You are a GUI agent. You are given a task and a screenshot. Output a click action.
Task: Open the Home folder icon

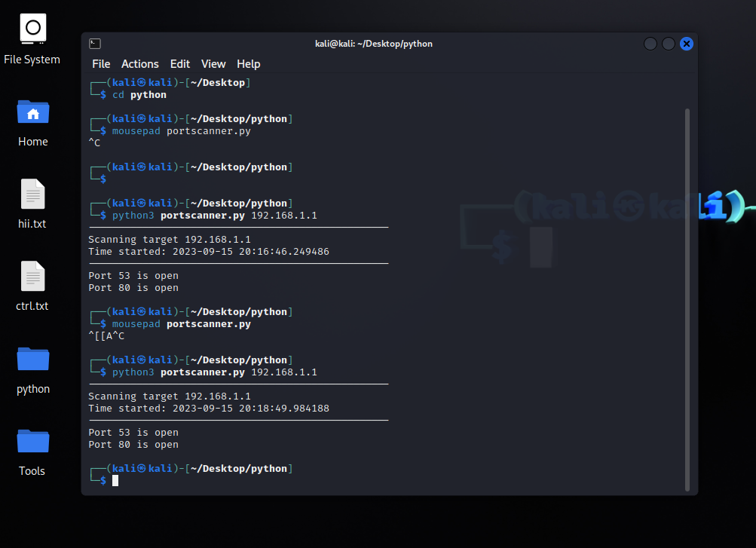(32, 113)
